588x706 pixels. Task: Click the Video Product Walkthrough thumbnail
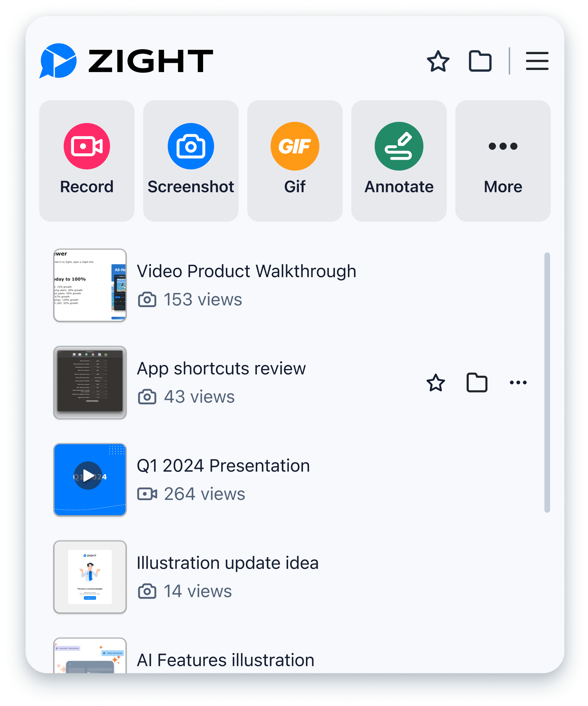click(x=90, y=285)
